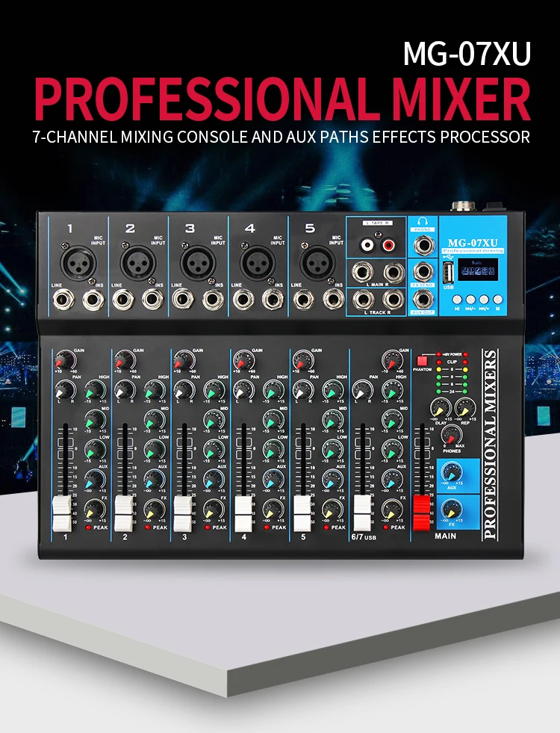Click the red TAPE right RCA jack

click(x=390, y=244)
